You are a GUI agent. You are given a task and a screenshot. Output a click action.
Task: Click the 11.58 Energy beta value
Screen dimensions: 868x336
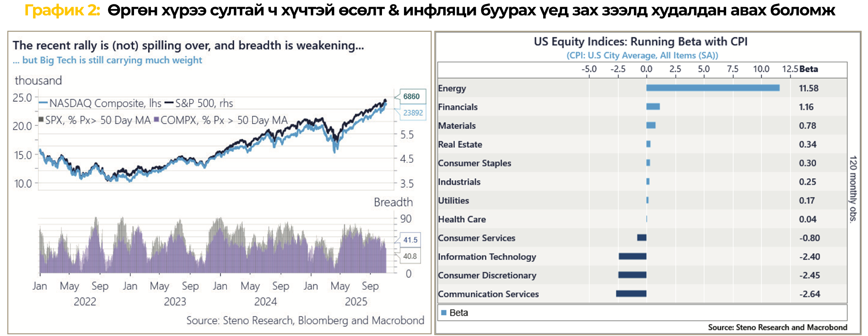coord(808,88)
